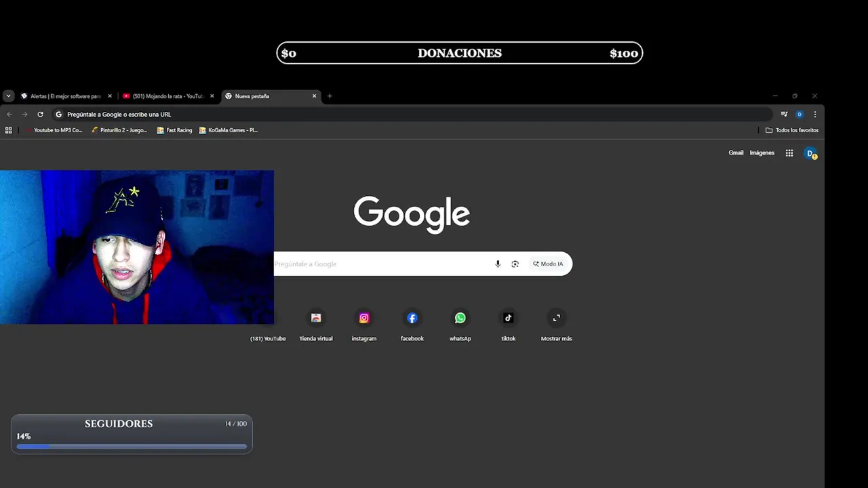Click the webcam video overlay
Viewport: 868px width, 488px height.
[x=137, y=247]
